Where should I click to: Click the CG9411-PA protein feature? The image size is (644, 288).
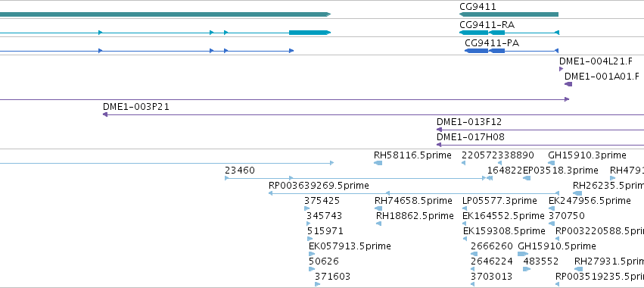pos(512,51)
